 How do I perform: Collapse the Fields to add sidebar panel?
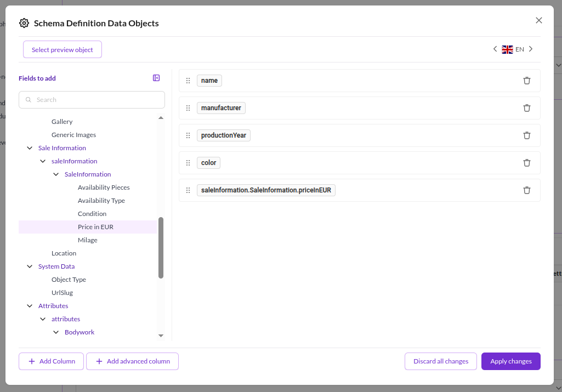[156, 78]
